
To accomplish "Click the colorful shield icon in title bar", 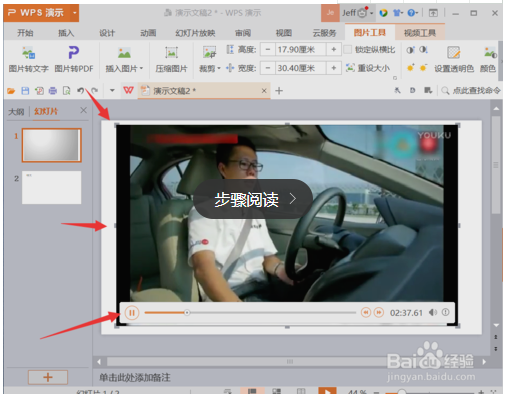I will pyautogui.click(x=384, y=13).
